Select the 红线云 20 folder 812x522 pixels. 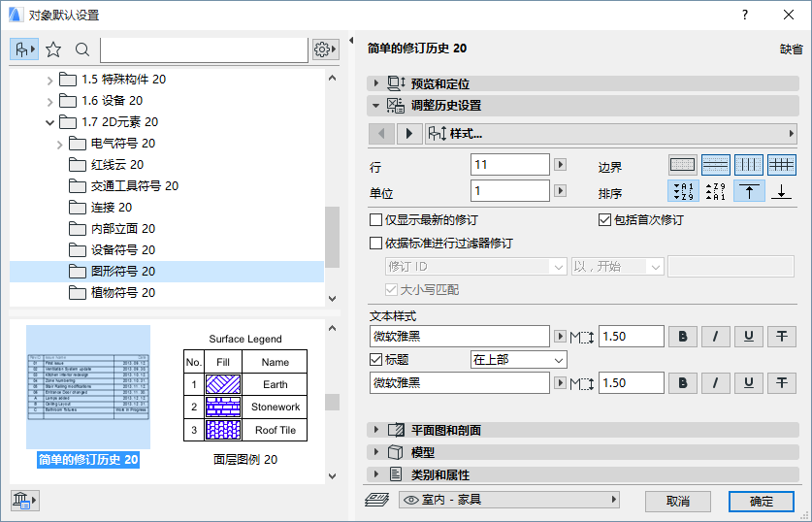[116, 165]
